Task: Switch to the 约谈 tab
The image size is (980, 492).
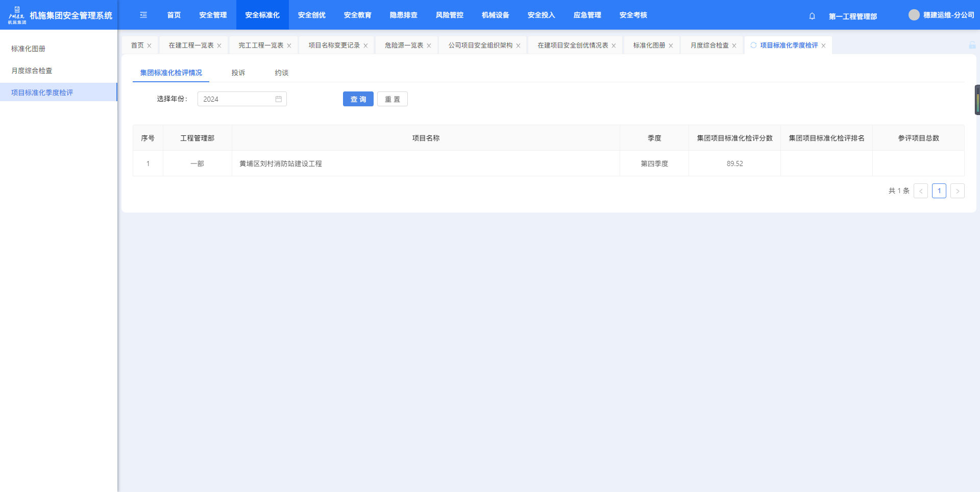Action: click(x=282, y=73)
